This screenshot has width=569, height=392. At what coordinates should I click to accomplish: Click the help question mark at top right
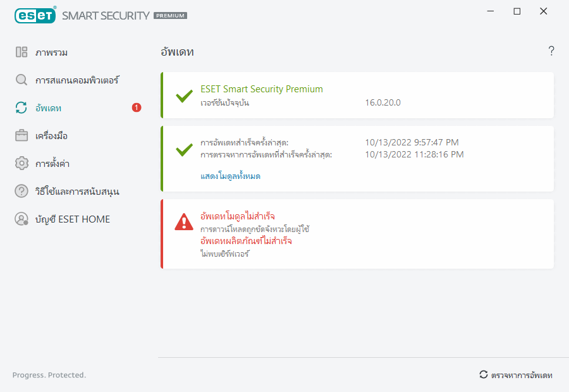click(551, 52)
